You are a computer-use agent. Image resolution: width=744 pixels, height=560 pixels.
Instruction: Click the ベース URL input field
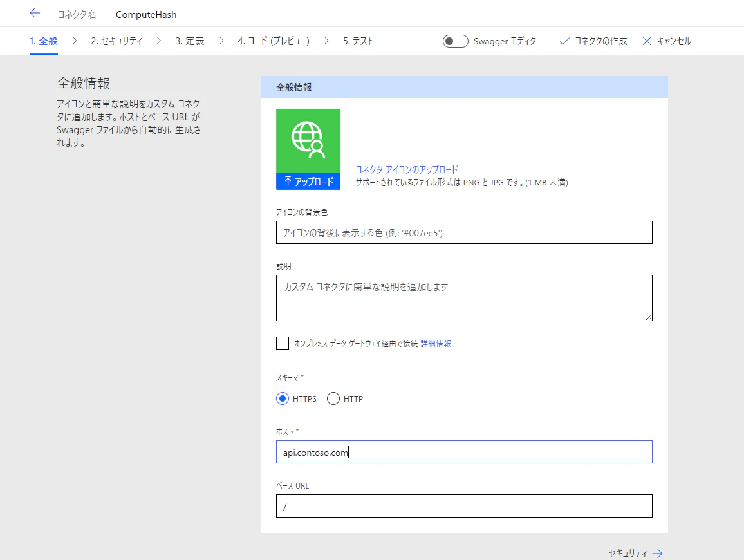point(464,506)
